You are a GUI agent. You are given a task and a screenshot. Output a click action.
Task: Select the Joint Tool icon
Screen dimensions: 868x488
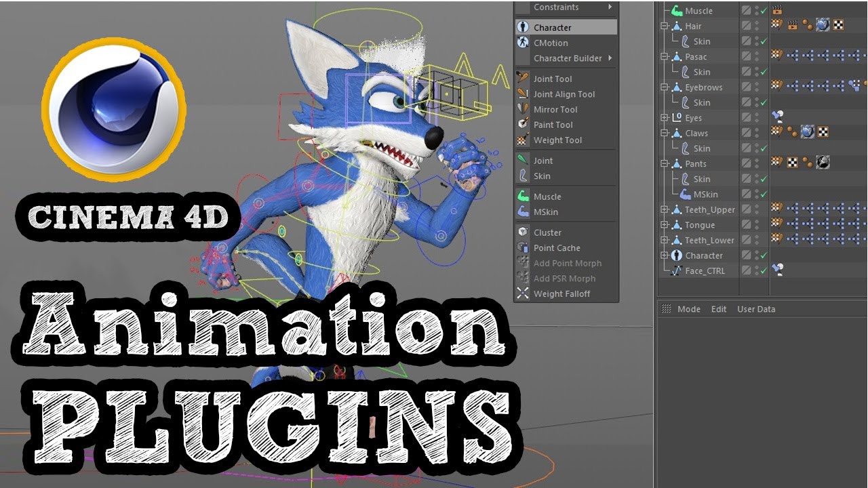click(523, 79)
